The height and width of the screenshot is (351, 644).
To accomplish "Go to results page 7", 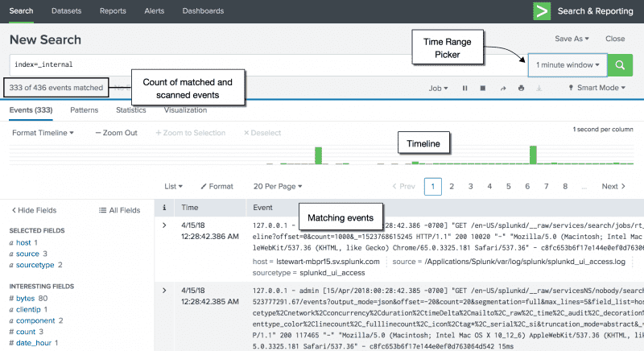I will click(x=547, y=187).
